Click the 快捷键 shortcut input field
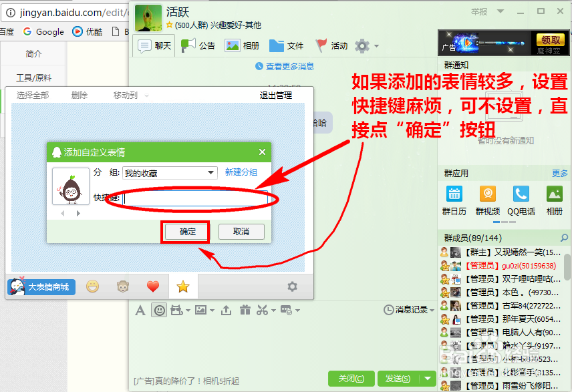This screenshot has width=572, height=392. (x=194, y=198)
